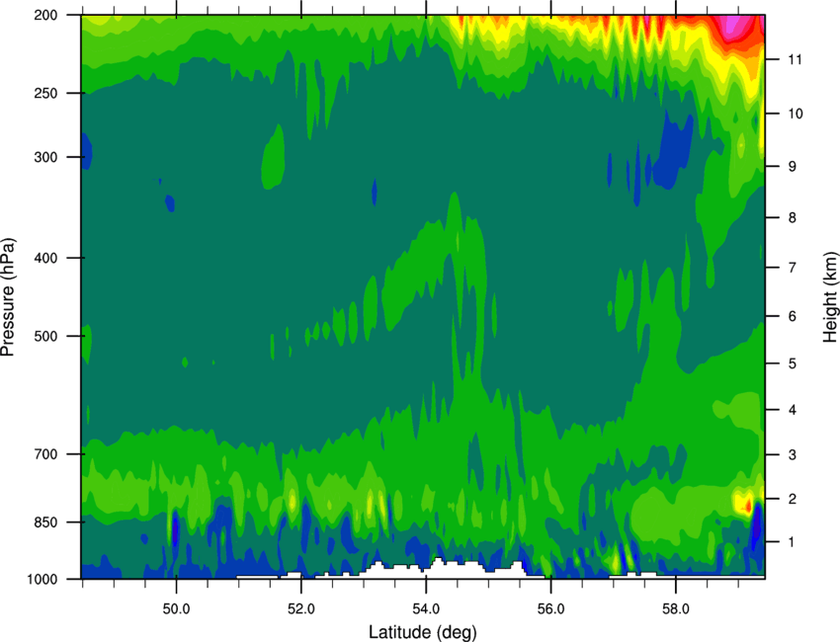Click the height label 5 km
Image resolution: width=840 pixels, height=642 pixels.
[793, 364]
